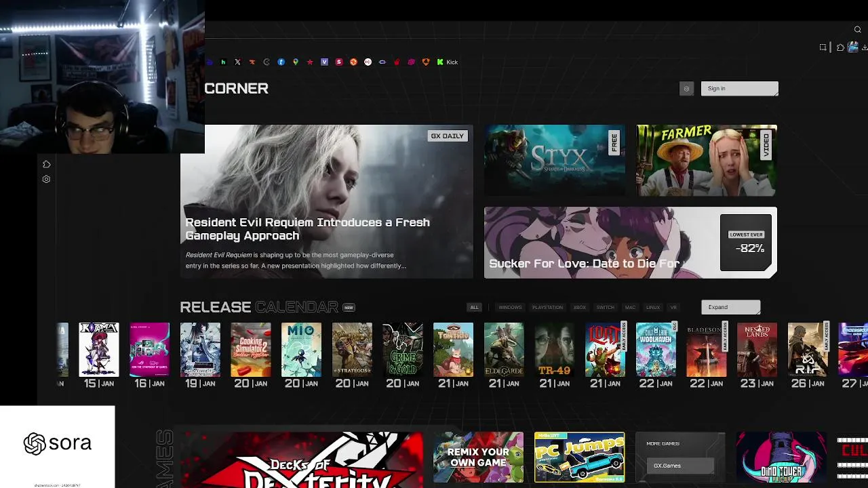Open the Cult of the Lamb Woolhaven cover

pos(656,350)
